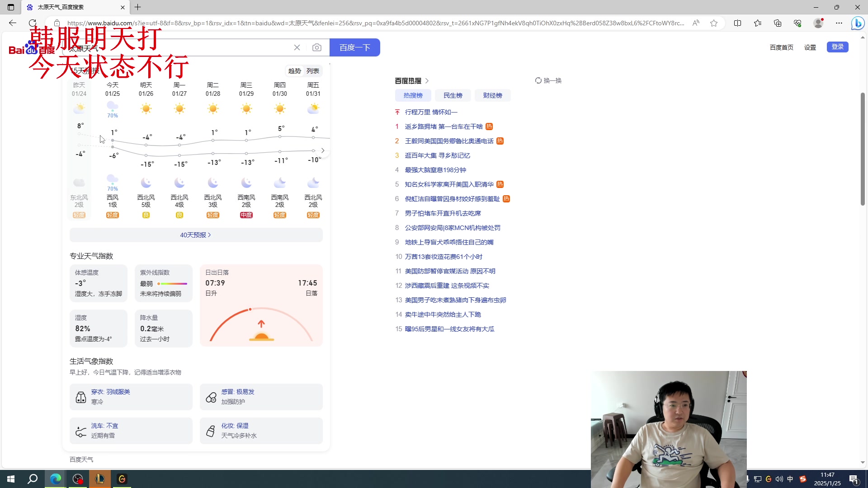Expand 百度热搜 chevron
Viewport: 868px width, 488px height.
pyautogui.click(x=427, y=81)
